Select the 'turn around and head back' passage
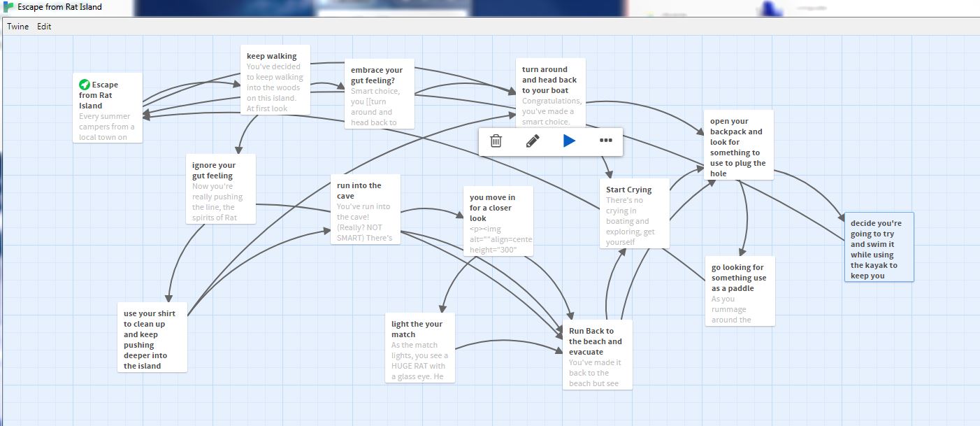Image resolution: width=980 pixels, height=426 pixels. 550,92
